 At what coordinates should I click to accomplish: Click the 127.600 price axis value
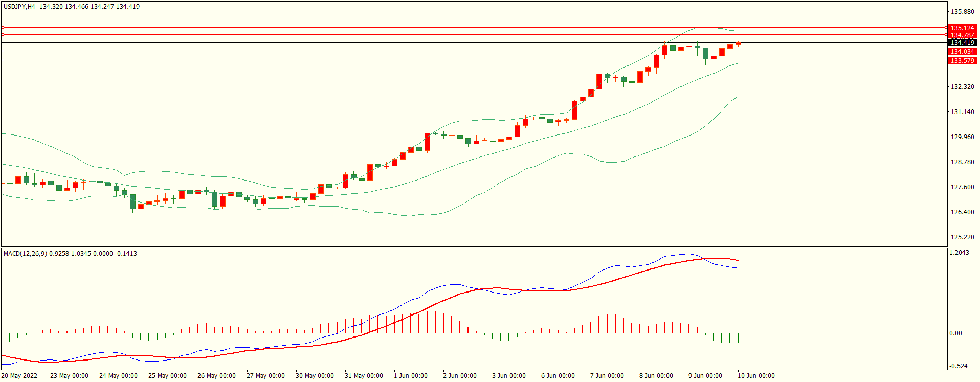[962, 187]
